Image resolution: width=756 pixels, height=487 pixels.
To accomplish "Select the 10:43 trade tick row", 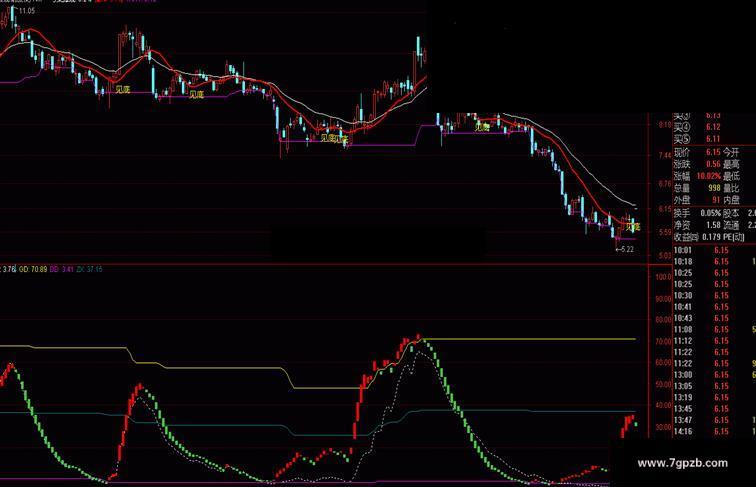I will point(715,318).
